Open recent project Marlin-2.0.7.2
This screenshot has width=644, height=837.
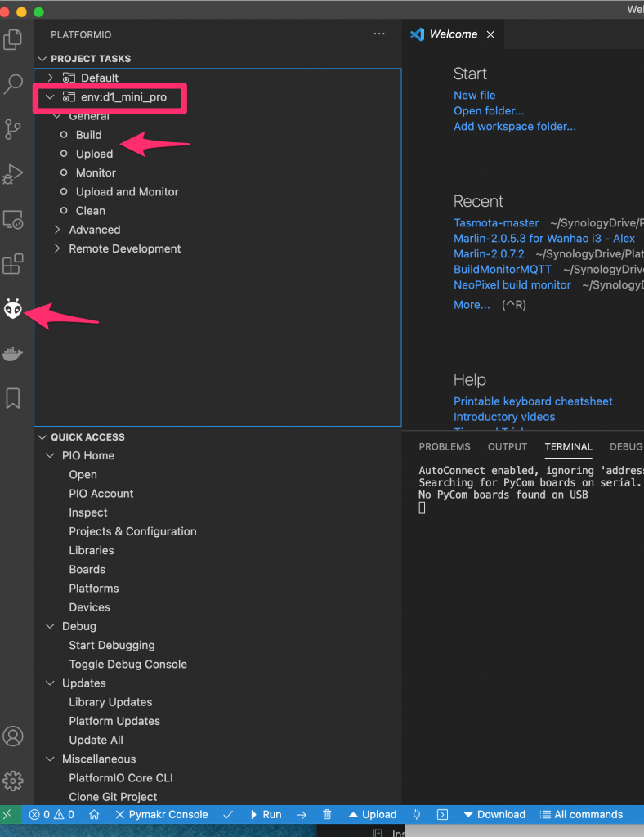coord(489,254)
